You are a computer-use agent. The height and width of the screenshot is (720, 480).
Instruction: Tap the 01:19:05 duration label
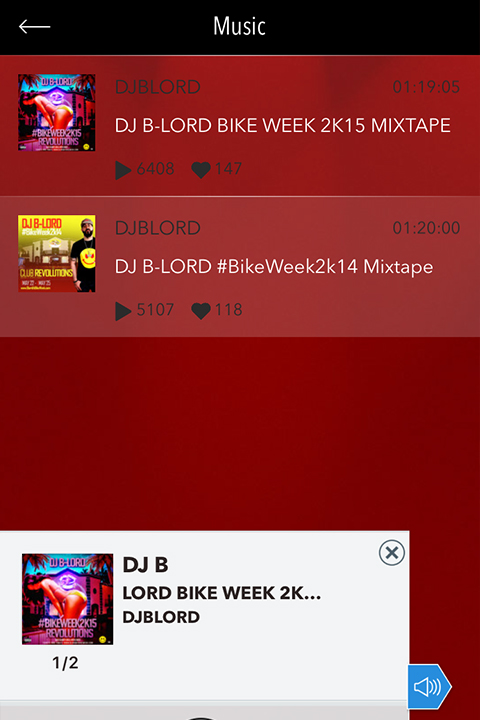click(426, 87)
